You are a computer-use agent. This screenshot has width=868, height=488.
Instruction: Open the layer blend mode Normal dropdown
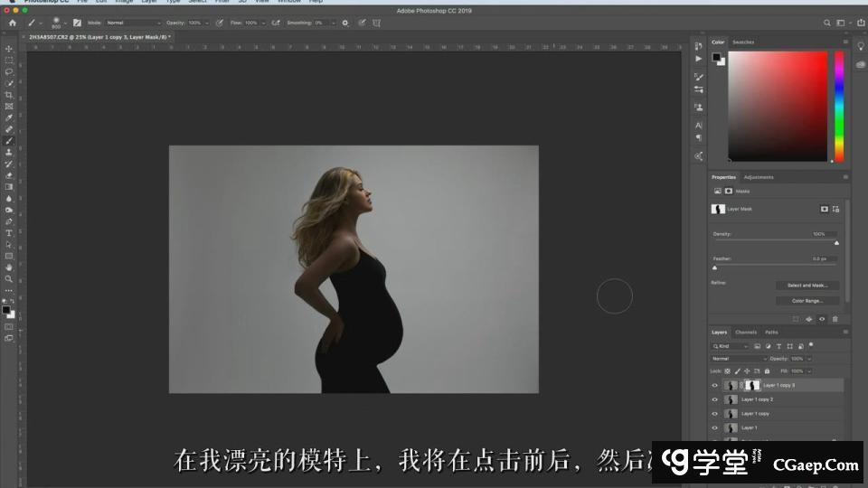click(x=739, y=359)
